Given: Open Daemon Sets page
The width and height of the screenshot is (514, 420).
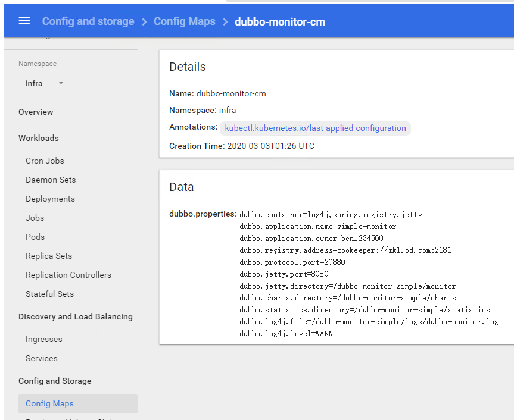Looking at the screenshot, I should 51,180.
